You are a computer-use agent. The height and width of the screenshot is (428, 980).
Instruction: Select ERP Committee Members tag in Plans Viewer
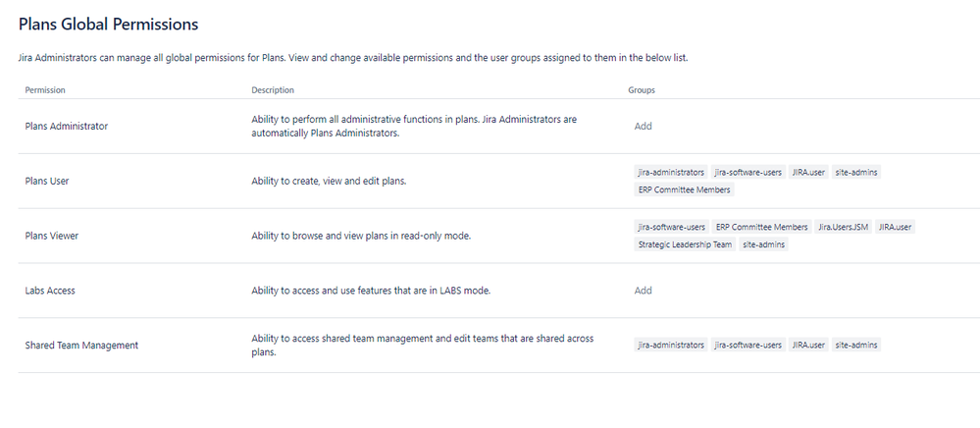[762, 227]
